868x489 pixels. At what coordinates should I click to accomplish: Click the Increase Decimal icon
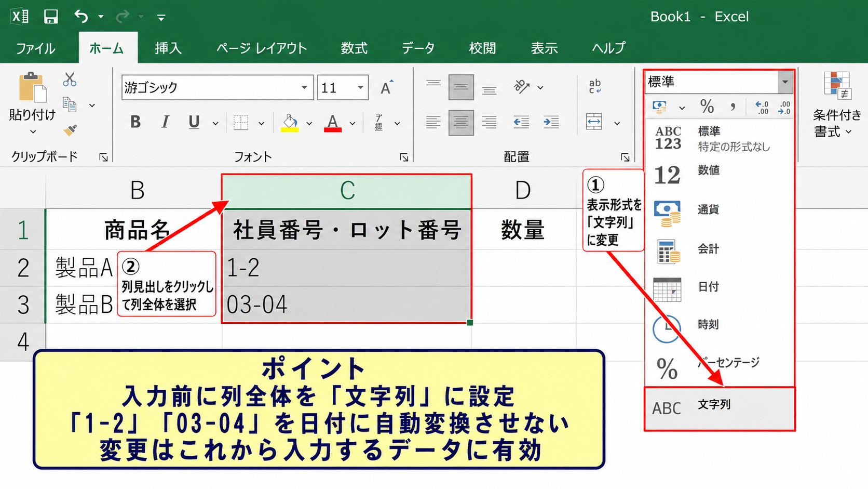click(762, 107)
